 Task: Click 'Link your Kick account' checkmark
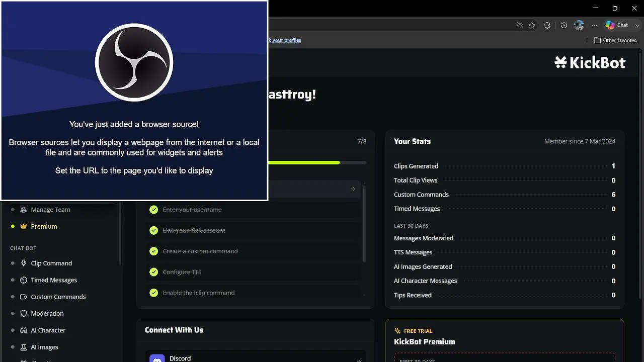point(154,230)
